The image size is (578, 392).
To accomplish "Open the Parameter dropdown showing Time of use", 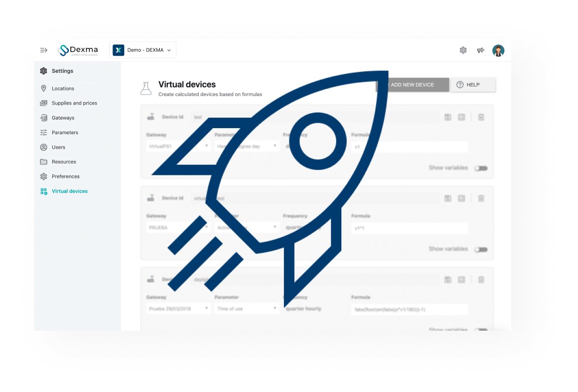I will tap(246, 309).
